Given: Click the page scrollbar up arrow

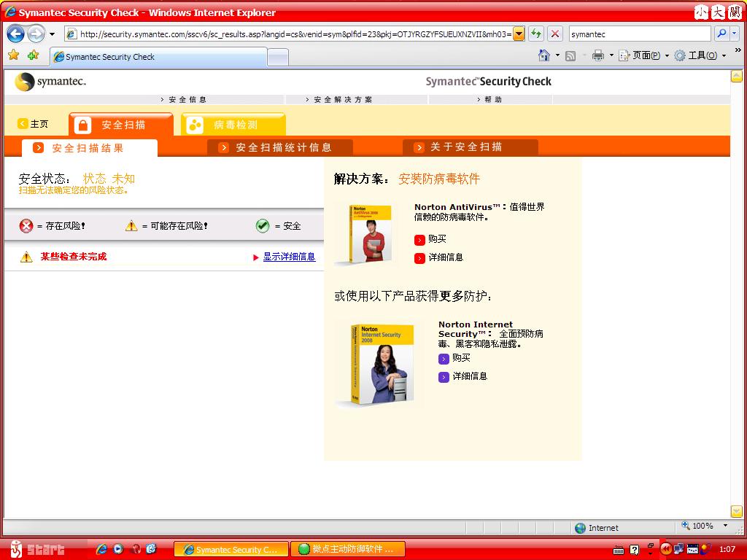Looking at the screenshot, I should [737, 76].
